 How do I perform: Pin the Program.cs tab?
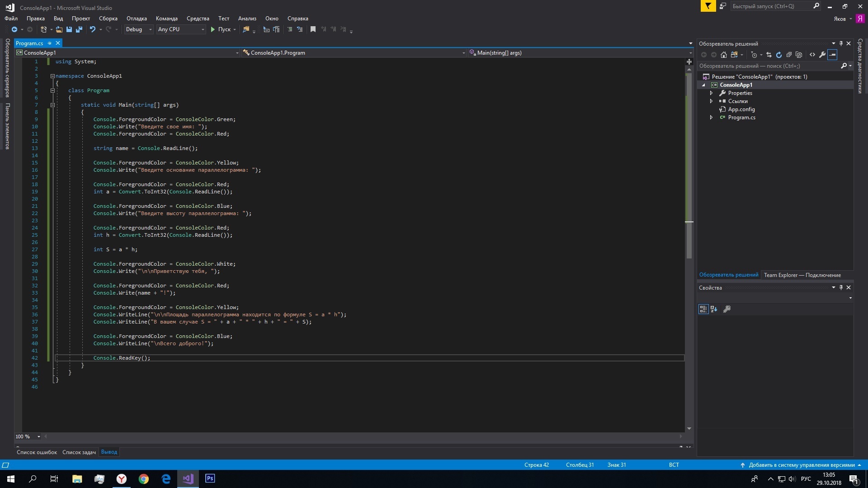coord(50,43)
